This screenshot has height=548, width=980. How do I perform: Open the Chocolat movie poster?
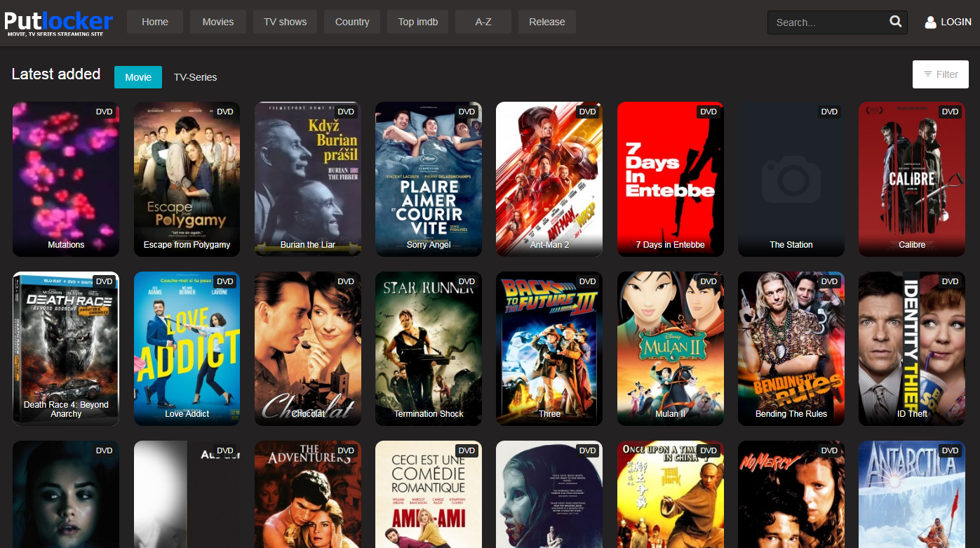point(308,349)
